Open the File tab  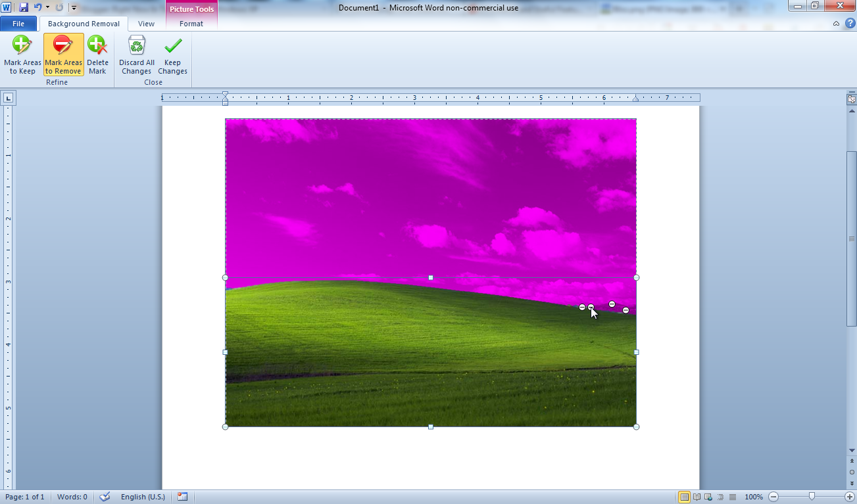pyautogui.click(x=18, y=24)
